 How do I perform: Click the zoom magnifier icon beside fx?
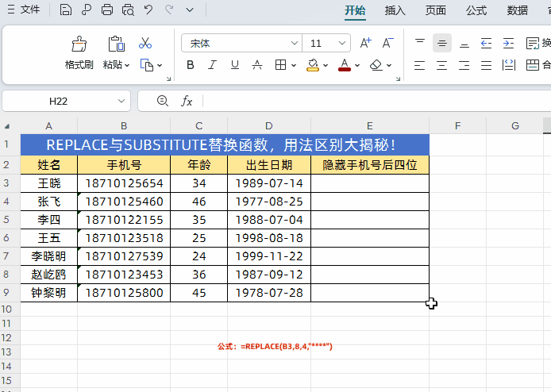click(162, 101)
